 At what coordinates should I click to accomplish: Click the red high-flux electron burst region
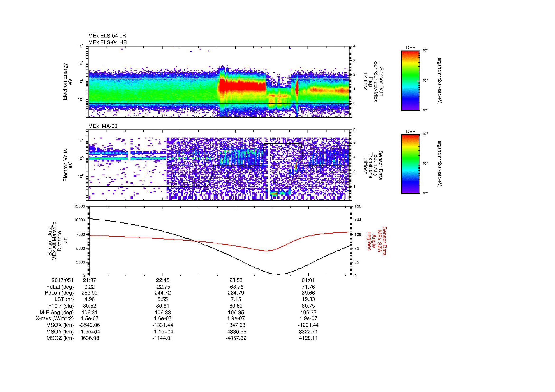coord(242,86)
